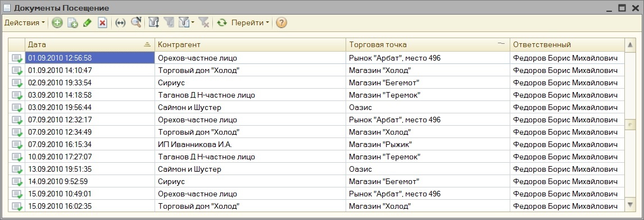This screenshot has height=220, width=644.
Task: Expand the filter history dropdown arrow
Action: 193,23
